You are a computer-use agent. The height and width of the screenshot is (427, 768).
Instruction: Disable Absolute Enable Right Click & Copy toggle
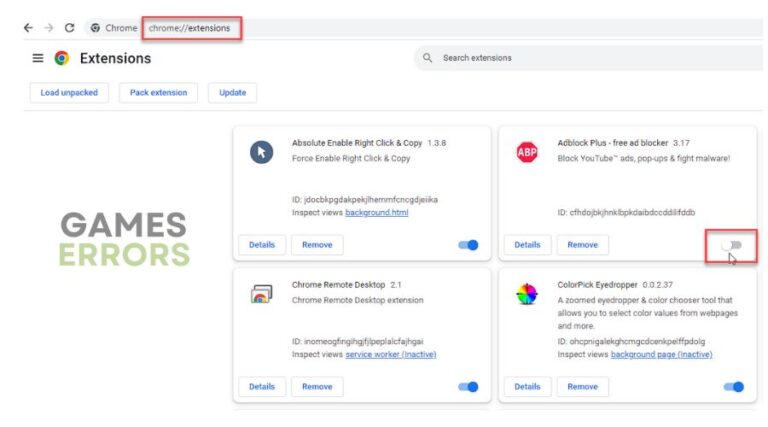coord(468,245)
